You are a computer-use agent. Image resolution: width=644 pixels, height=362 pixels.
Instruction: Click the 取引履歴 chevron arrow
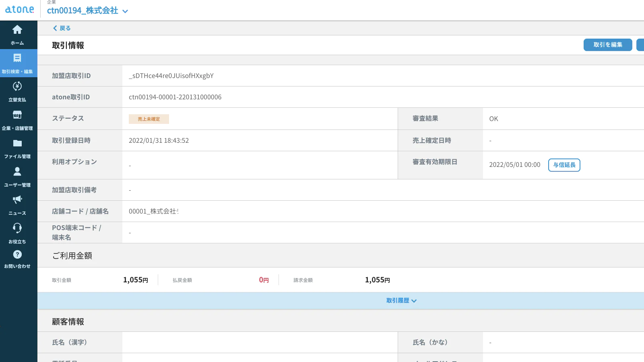tap(414, 301)
